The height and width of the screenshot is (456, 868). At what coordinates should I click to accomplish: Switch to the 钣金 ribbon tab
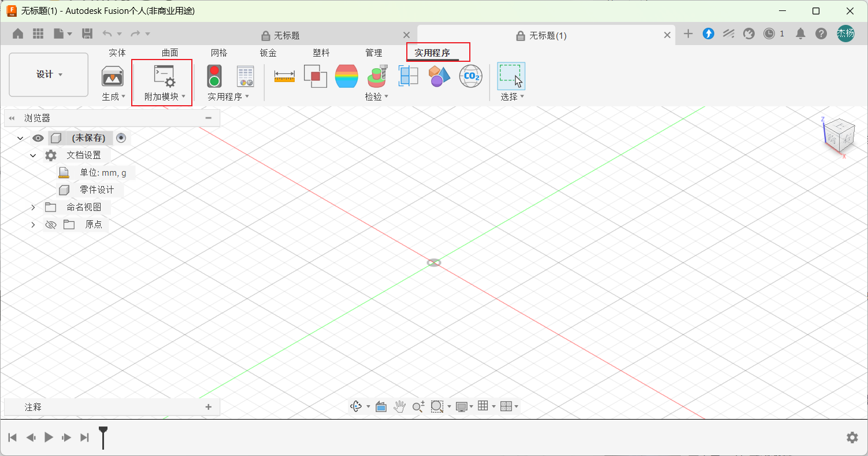pos(268,53)
